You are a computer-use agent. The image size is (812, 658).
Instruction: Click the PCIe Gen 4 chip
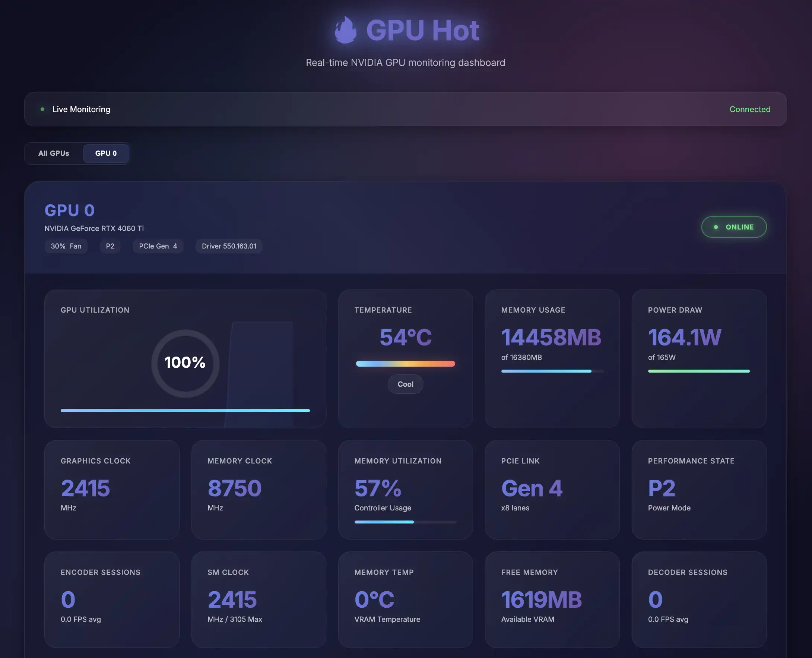tap(158, 246)
